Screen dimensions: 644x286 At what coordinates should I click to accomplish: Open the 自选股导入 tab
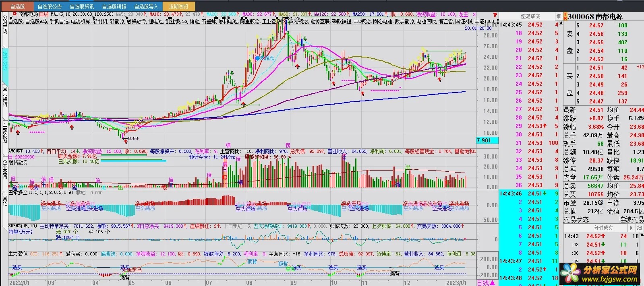click(x=146, y=6)
